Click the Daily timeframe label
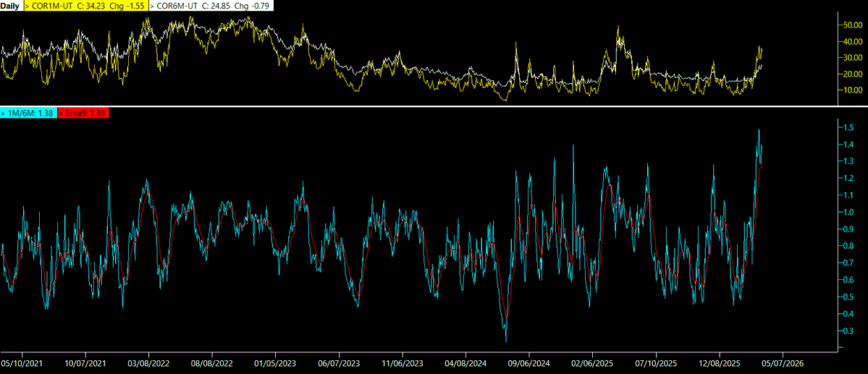Screen dimensions: 868x374 click(x=10, y=6)
